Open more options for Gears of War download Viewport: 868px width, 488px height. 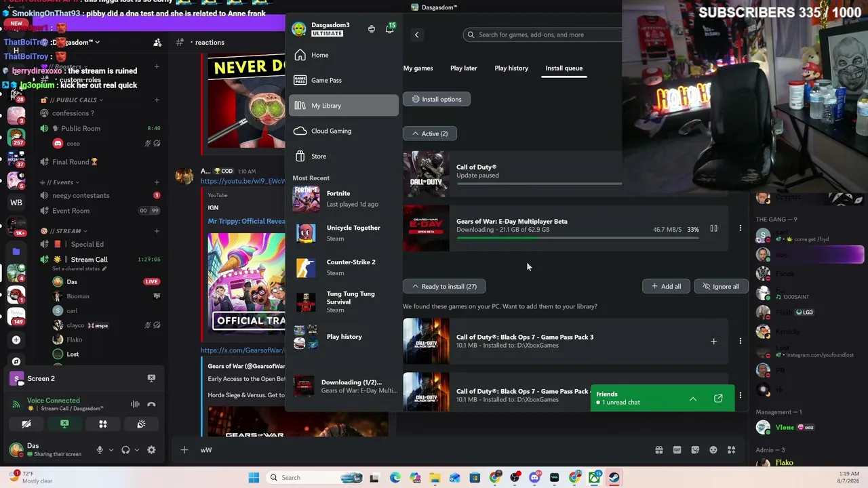pos(740,228)
